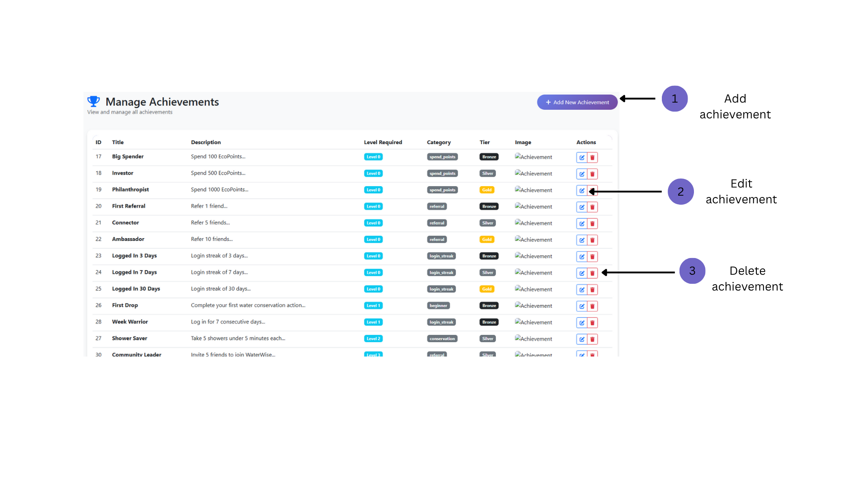Click the Bronze tier badge for Big Spender

coord(489,157)
